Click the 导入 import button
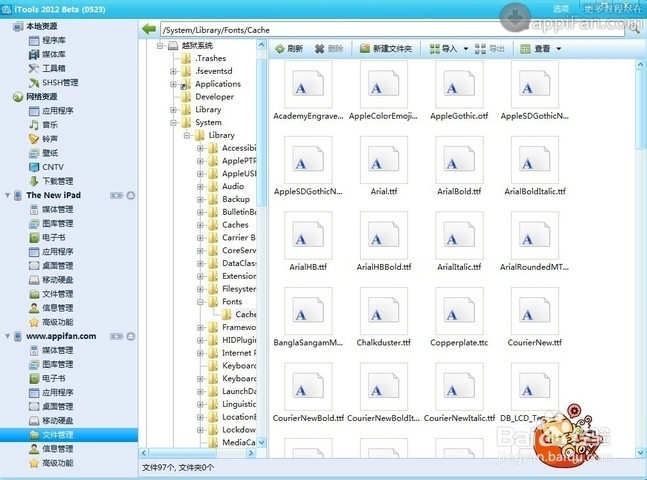Screen dimensions: 647x480 click(x=443, y=49)
